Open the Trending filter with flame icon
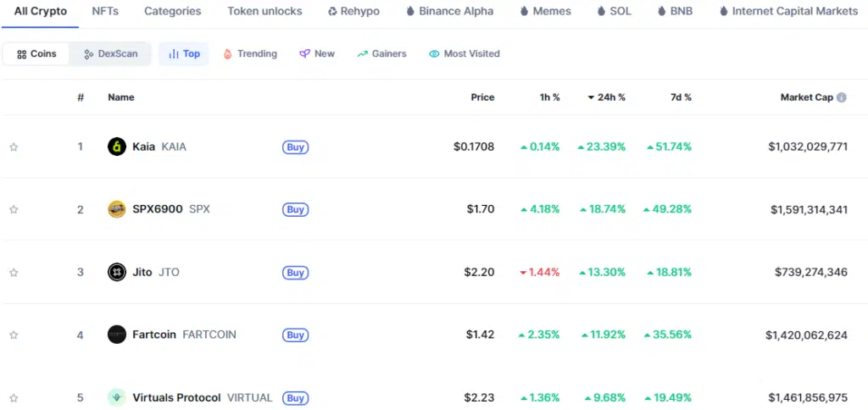The width and height of the screenshot is (868, 410). point(250,53)
